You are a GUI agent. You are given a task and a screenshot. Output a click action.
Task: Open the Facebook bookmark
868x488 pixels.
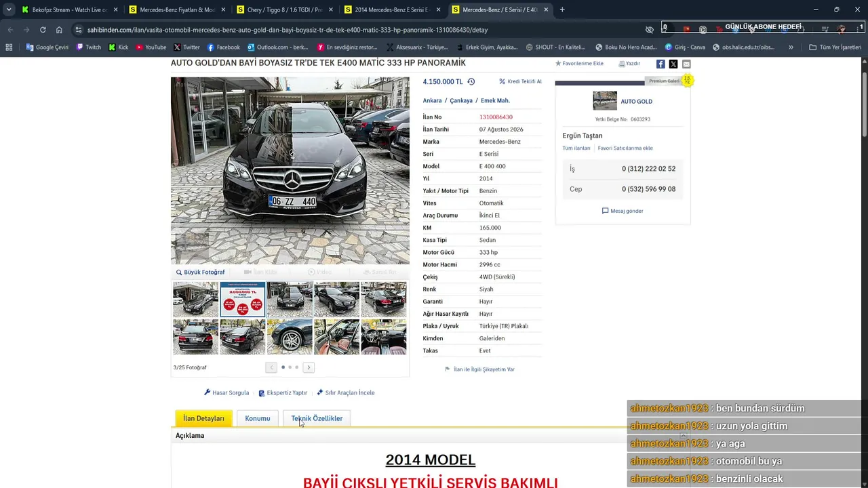[x=224, y=47]
